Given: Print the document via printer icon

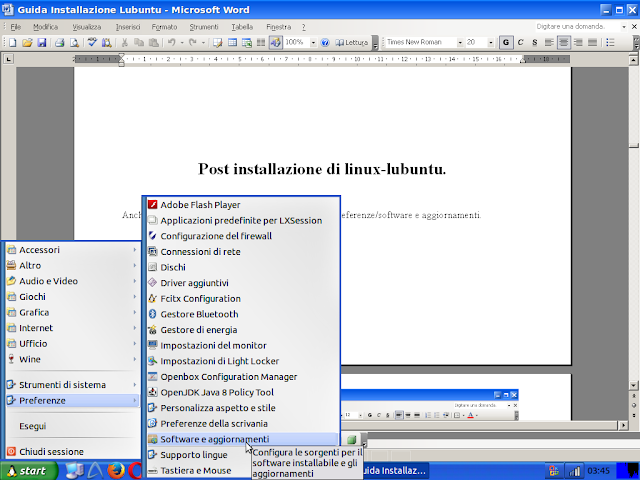Looking at the screenshot, I should click(60, 42).
